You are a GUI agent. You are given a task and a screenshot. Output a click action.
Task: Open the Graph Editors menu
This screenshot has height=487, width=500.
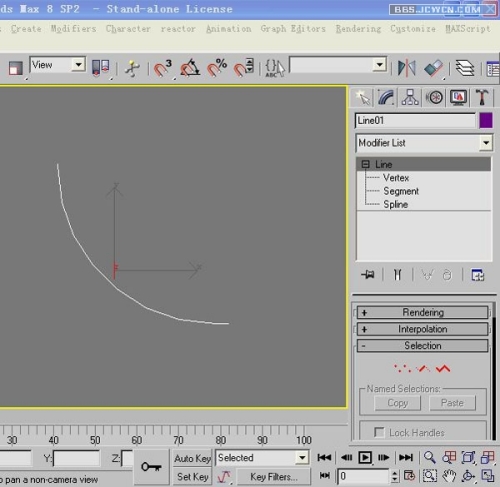[293, 29]
